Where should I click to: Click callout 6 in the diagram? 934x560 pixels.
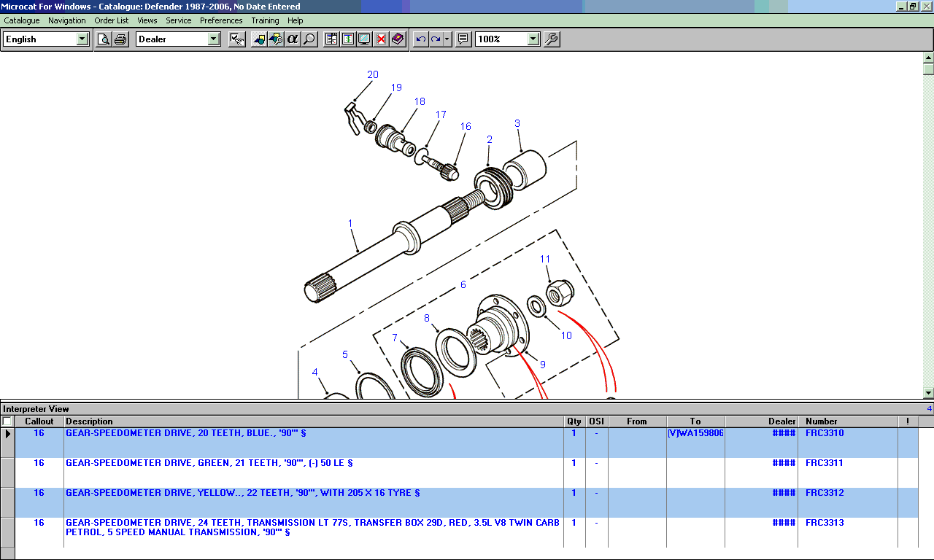point(463,284)
